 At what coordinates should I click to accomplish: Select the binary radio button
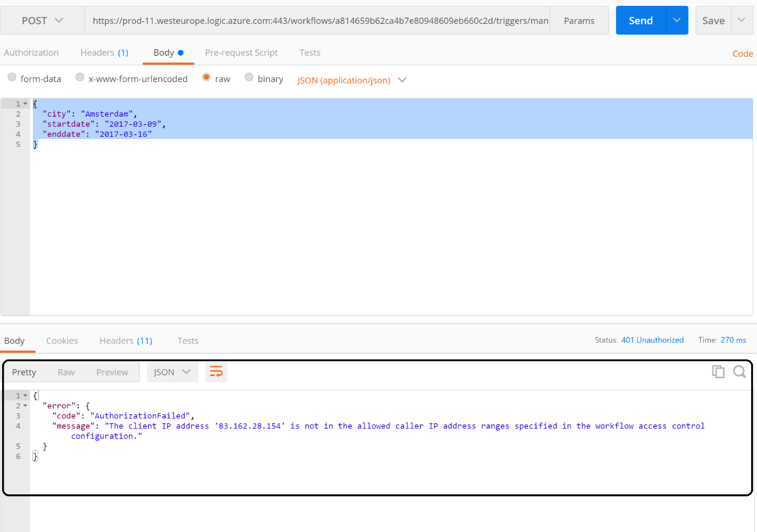(x=249, y=77)
